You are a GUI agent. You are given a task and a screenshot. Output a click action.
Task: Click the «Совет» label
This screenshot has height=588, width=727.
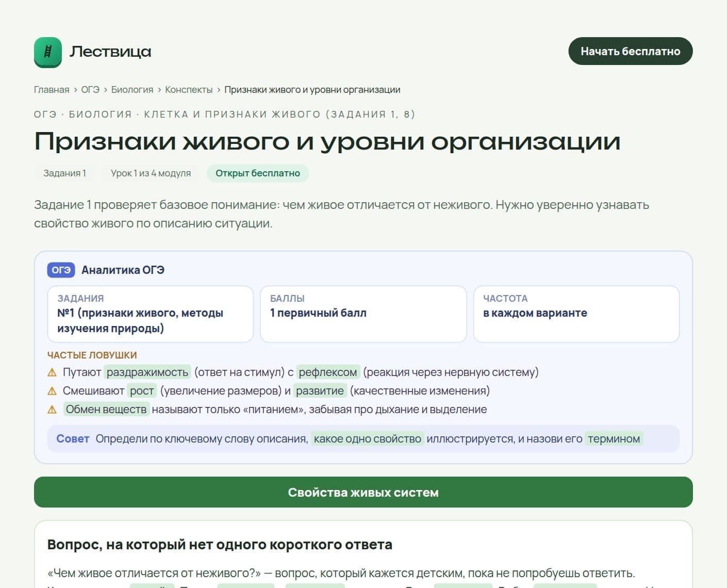point(73,439)
